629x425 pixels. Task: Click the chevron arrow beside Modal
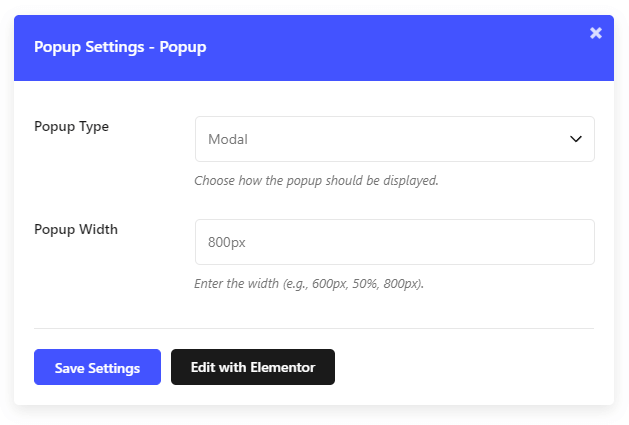[x=576, y=139]
